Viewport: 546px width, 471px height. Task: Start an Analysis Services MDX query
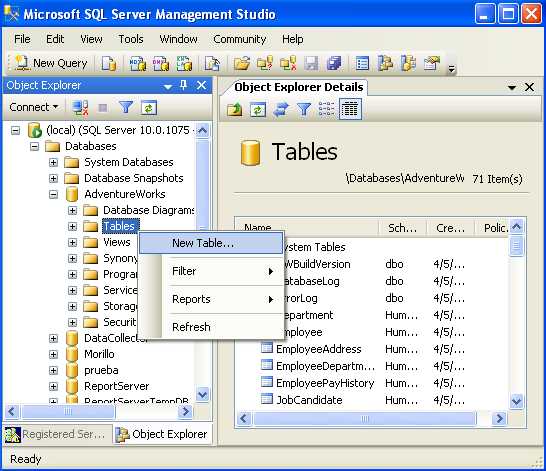point(138,63)
